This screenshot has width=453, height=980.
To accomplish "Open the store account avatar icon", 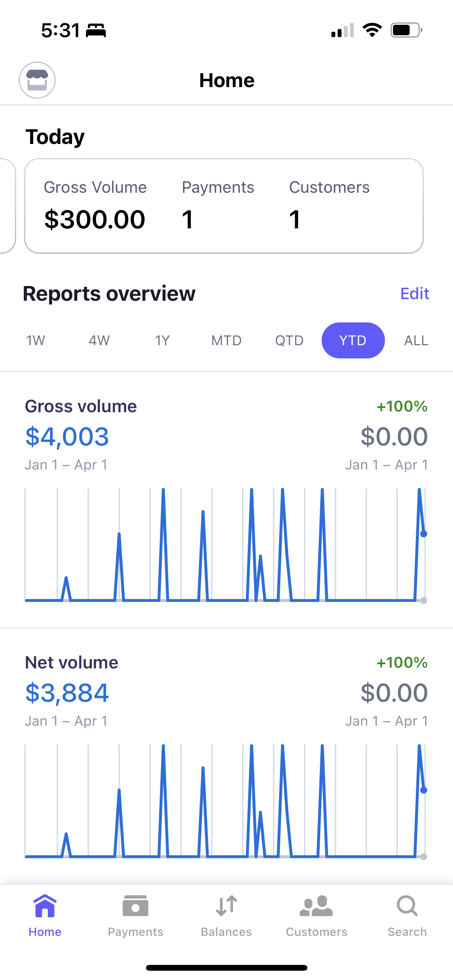I will [x=37, y=80].
